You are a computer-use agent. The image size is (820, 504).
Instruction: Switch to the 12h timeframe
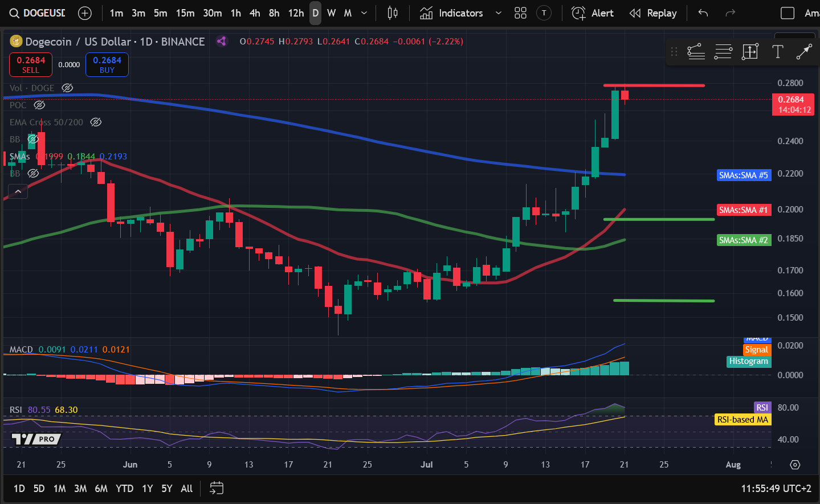point(296,13)
